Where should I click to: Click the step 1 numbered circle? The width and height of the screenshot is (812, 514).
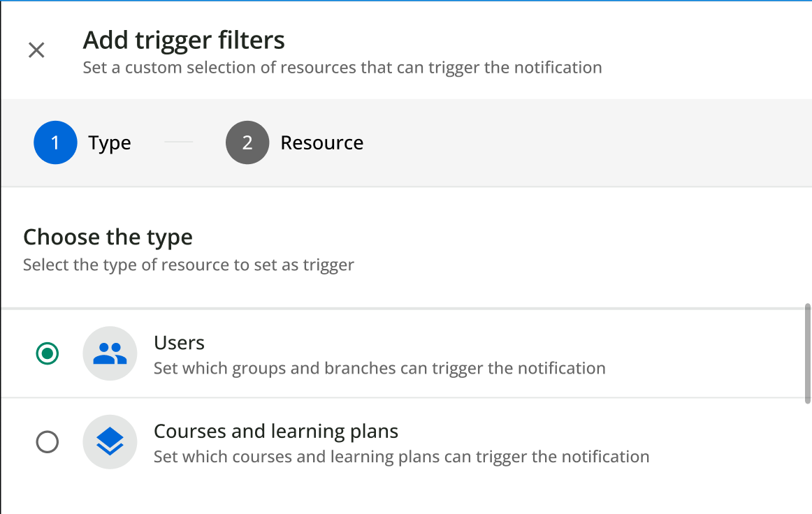tap(55, 142)
